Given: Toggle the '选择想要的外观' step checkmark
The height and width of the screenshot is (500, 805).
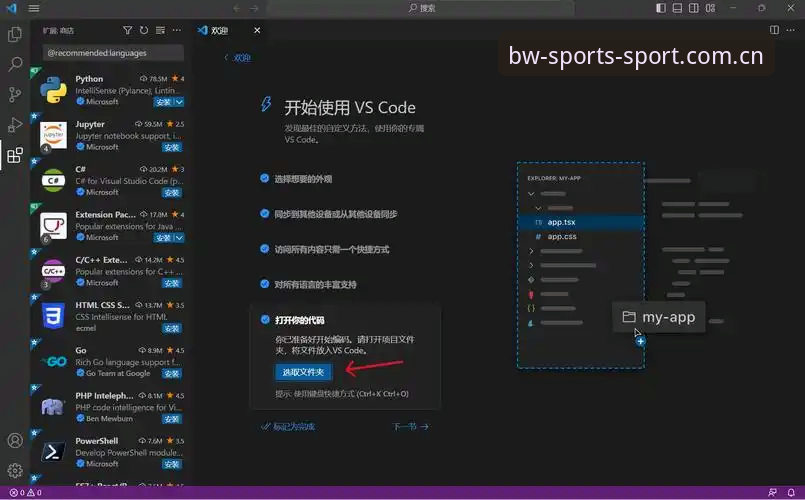Looking at the screenshot, I should [264, 178].
